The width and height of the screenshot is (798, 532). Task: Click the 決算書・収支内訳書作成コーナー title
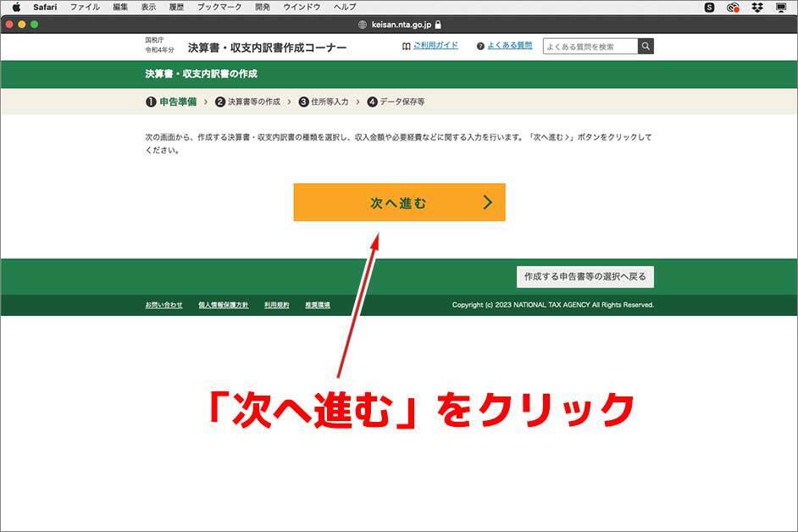(267, 47)
